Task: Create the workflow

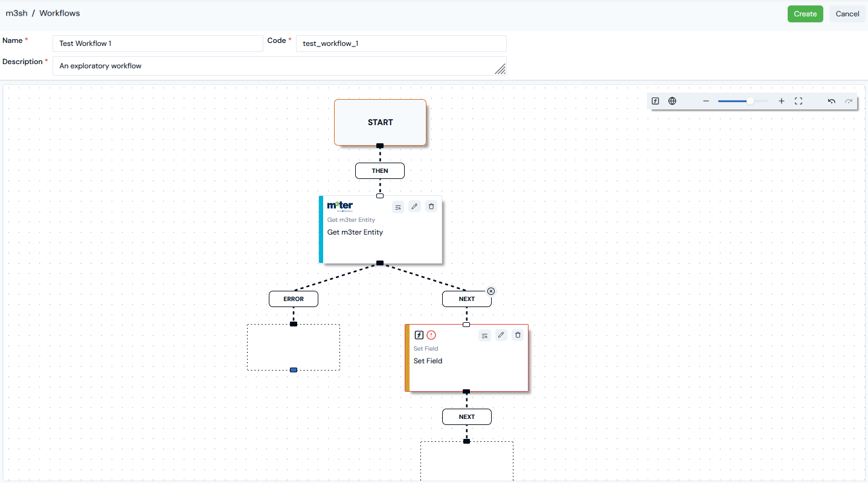Action: click(x=805, y=14)
